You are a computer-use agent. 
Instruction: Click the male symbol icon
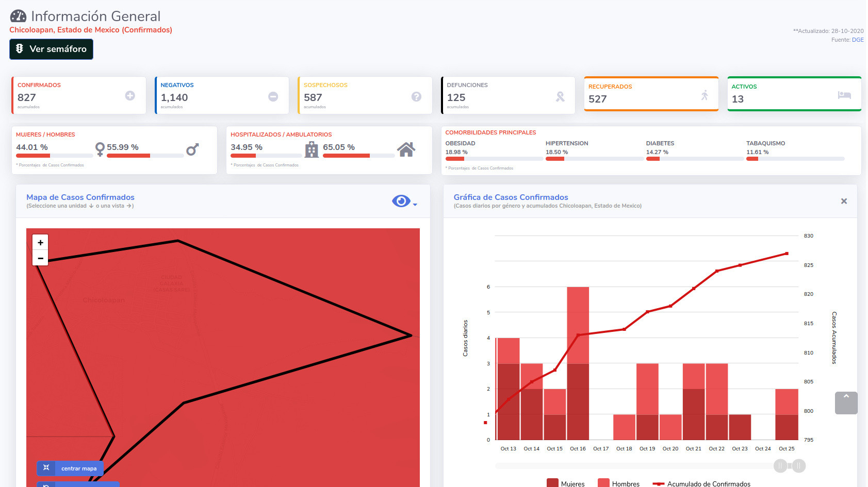click(192, 149)
